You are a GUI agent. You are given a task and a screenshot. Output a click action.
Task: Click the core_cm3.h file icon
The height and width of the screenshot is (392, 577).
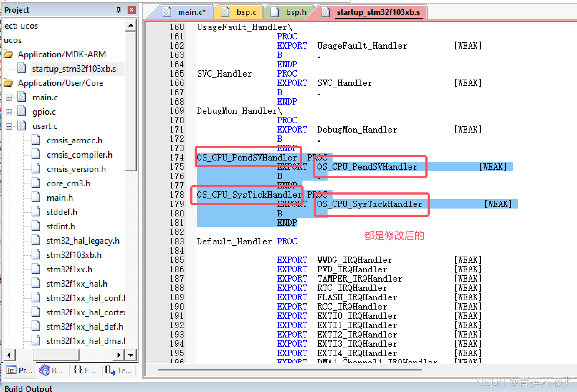point(35,183)
